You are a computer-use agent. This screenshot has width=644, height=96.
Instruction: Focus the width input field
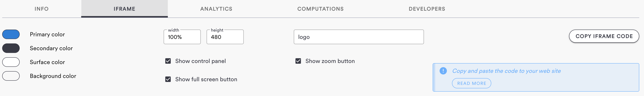click(x=182, y=37)
